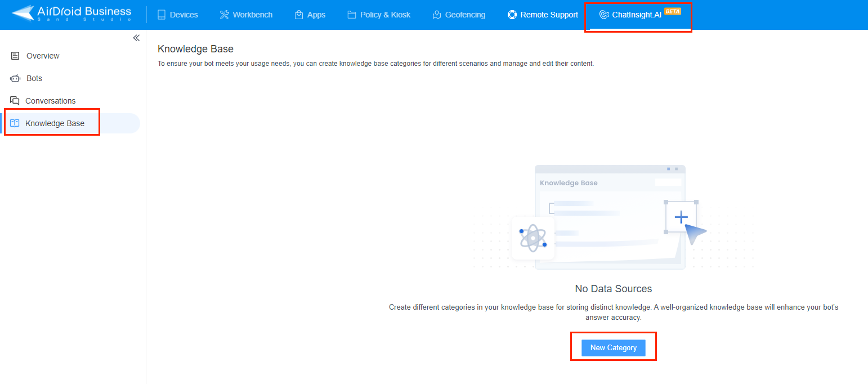Click the Conversations chat bubbles icon
This screenshot has width=868, height=384.
point(15,101)
